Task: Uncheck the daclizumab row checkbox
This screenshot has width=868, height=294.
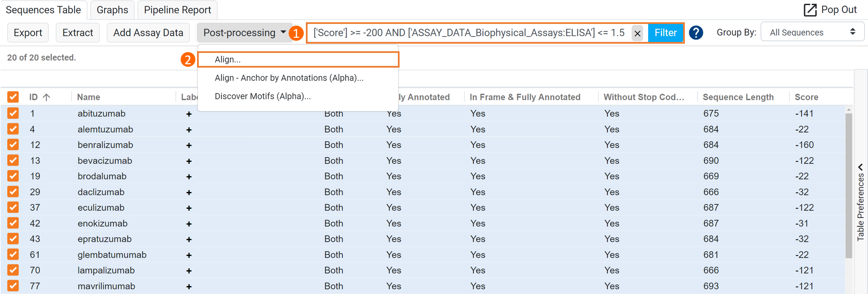Action: (13, 192)
